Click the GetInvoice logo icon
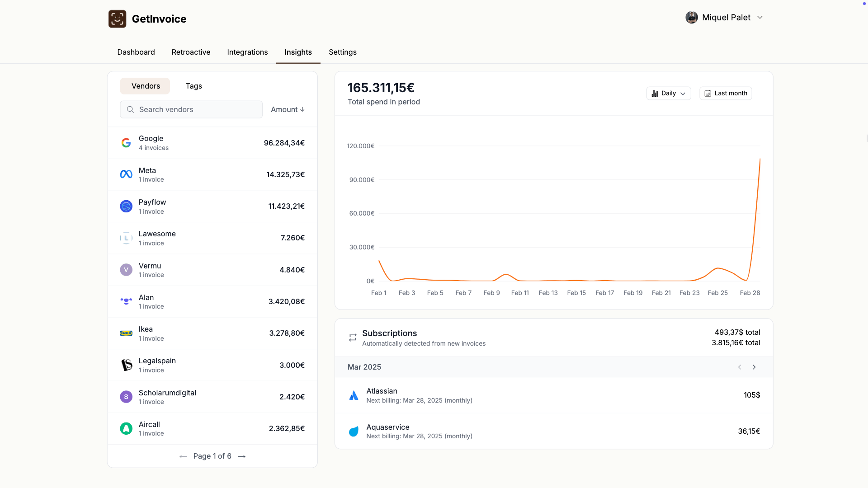Viewport: 868px width, 488px height. click(117, 19)
